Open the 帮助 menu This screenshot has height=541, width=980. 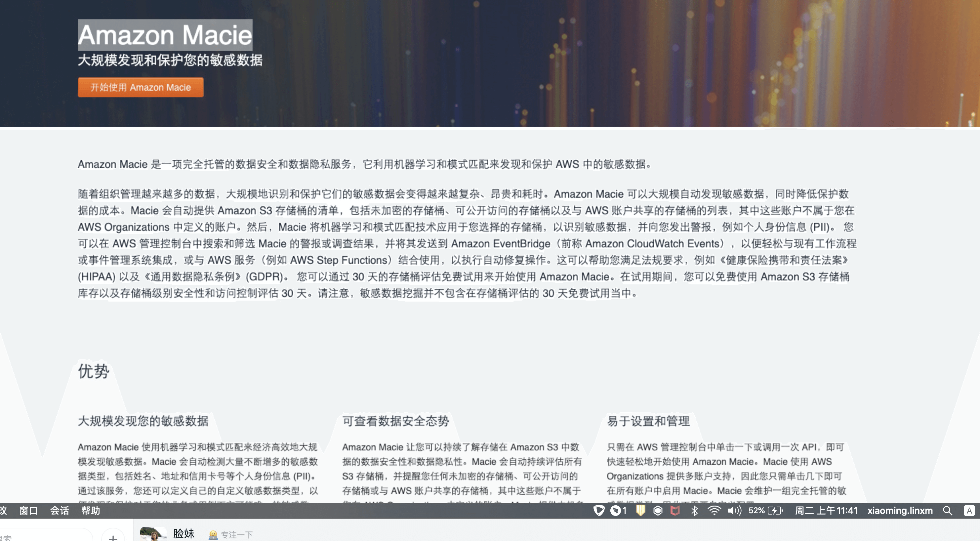click(x=91, y=511)
